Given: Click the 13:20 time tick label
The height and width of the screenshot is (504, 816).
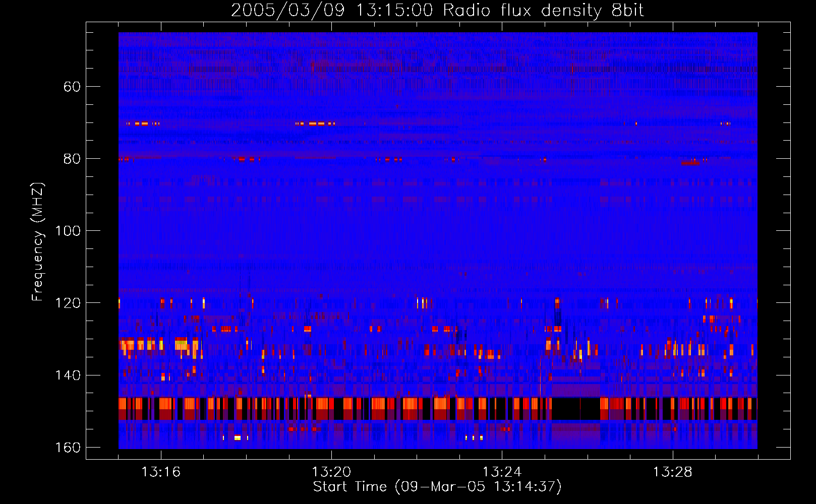Looking at the screenshot, I should (x=331, y=472).
